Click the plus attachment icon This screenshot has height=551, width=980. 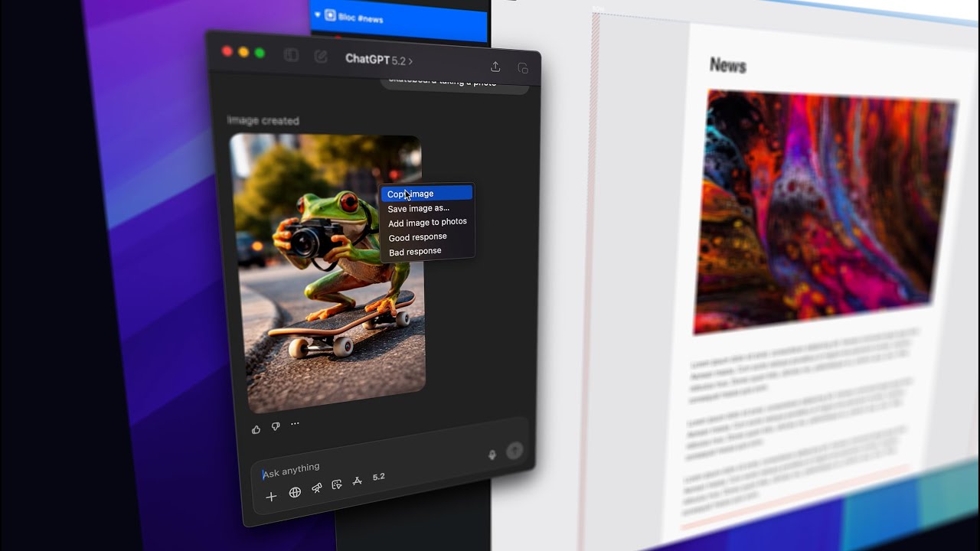click(x=271, y=497)
